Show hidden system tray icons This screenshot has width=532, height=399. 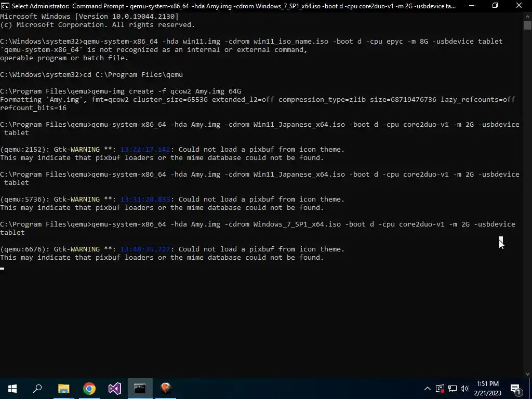(x=428, y=389)
